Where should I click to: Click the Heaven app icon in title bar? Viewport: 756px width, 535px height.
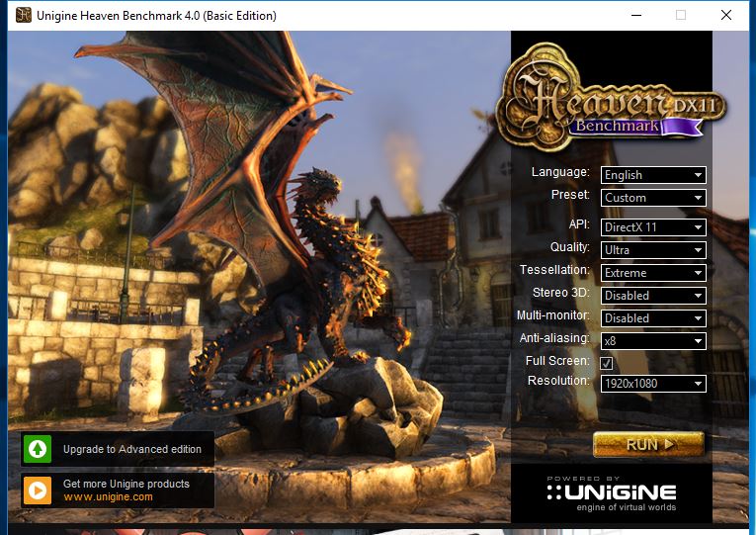tap(24, 16)
